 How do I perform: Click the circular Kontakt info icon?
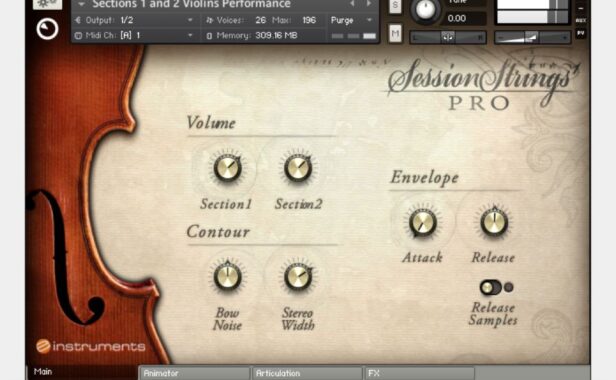point(47,29)
